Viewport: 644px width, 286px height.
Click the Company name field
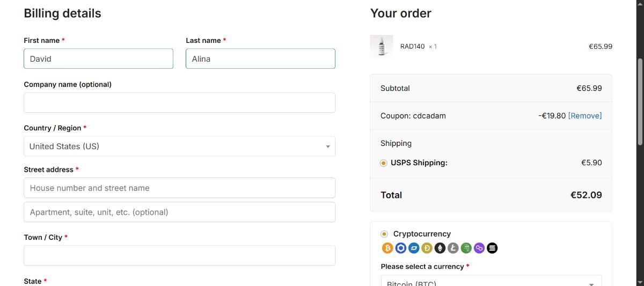click(x=179, y=102)
